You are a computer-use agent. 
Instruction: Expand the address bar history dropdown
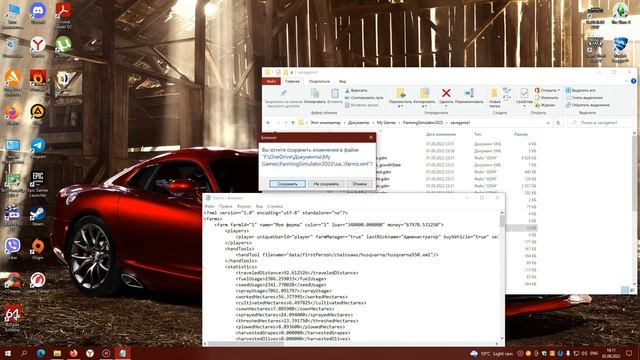click(x=548, y=122)
